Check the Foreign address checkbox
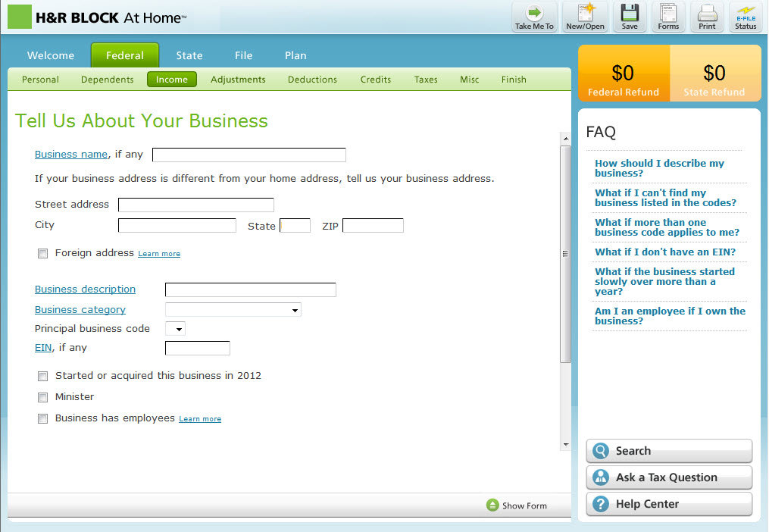 pyautogui.click(x=43, y=254)
